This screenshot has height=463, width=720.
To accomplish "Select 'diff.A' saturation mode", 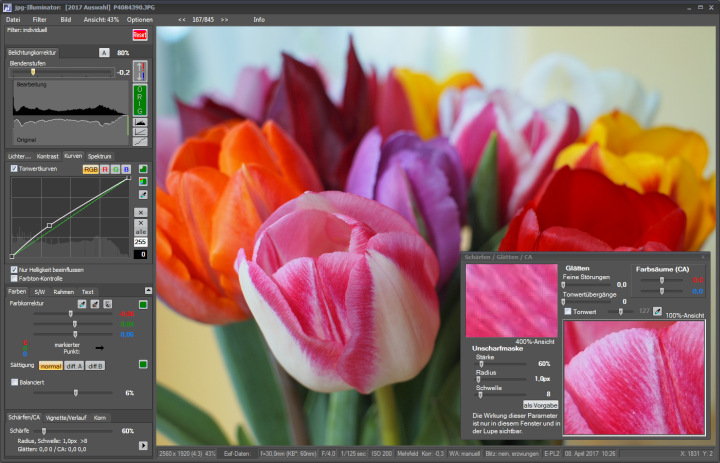I will point(74,366).
